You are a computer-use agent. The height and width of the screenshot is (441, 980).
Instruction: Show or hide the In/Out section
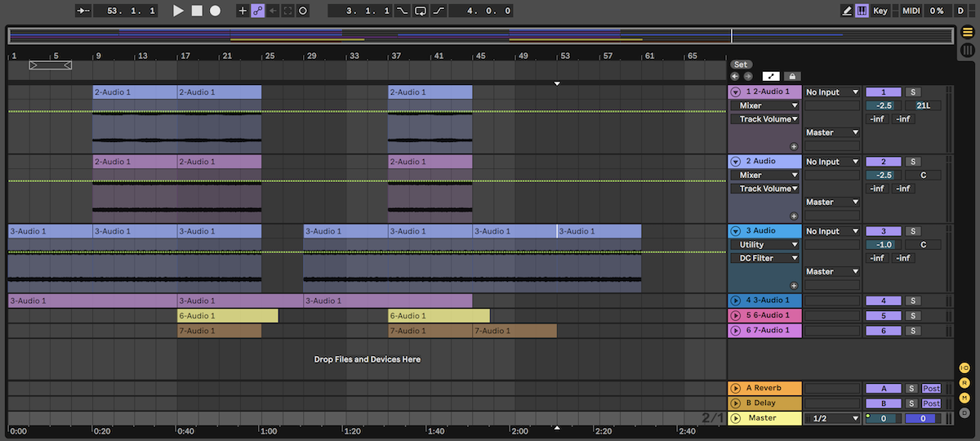[x=964, y=368]
